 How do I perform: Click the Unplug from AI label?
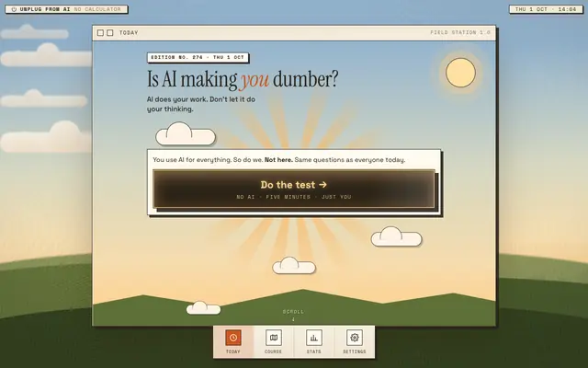point(45,9)
